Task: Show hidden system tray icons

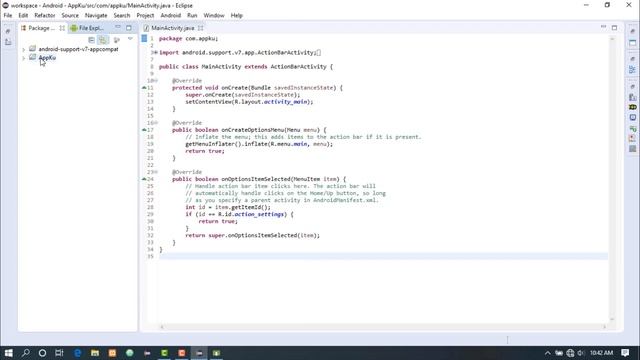Action: [547, 353]
